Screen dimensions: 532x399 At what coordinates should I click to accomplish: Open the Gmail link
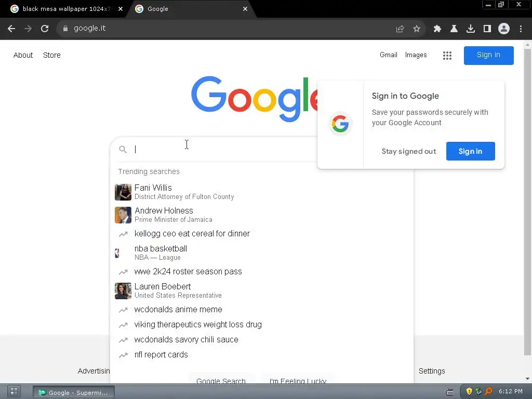[389, 55]
